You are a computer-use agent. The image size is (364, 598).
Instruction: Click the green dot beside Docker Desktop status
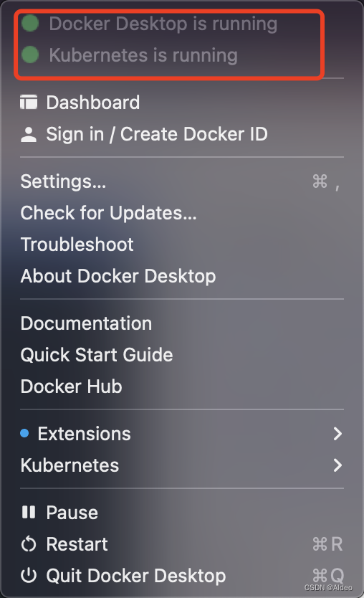pos(30,23)
